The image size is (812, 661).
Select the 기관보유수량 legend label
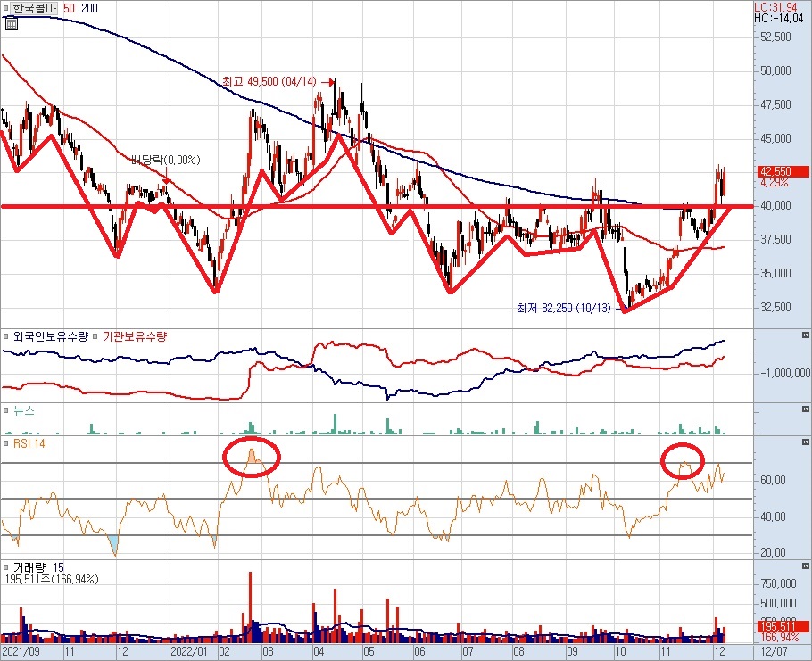coord(134,336)
